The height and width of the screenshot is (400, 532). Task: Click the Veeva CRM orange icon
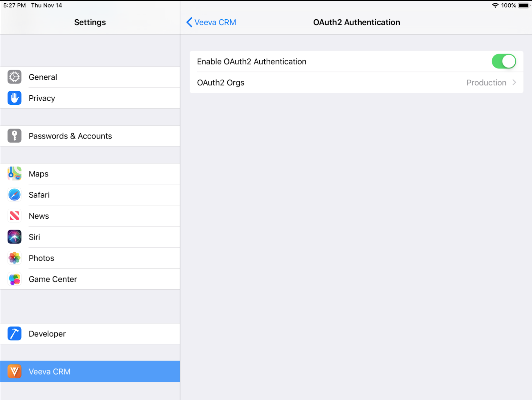tap(14, 371)
